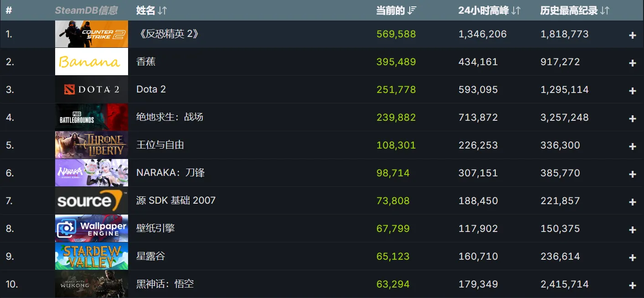Expand the Dota 2 row plus icon
This screenshot has height=298, width=644.
(x=632, y=91)
